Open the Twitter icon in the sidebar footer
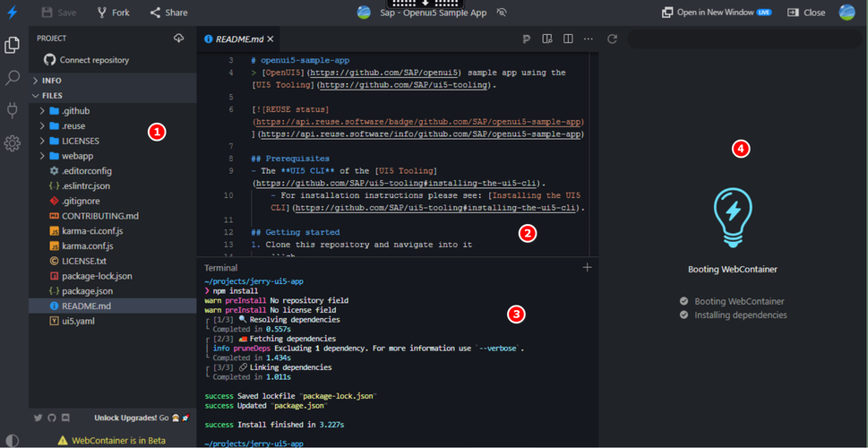Viewport: 868px width, 448px height. tap(39, 418)
